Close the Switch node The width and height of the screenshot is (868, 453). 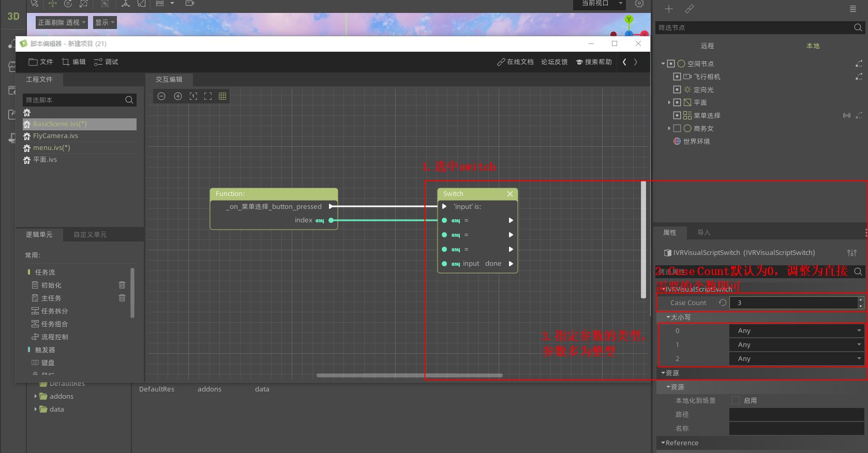pos(510,194)
